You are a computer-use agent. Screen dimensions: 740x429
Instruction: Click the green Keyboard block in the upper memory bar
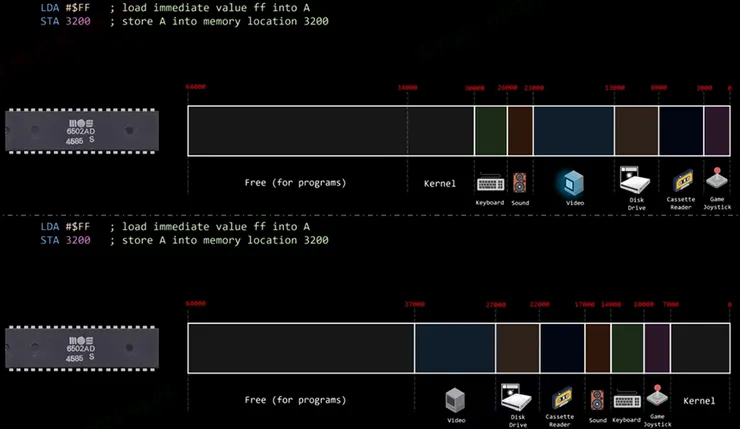tap(491, 131)
